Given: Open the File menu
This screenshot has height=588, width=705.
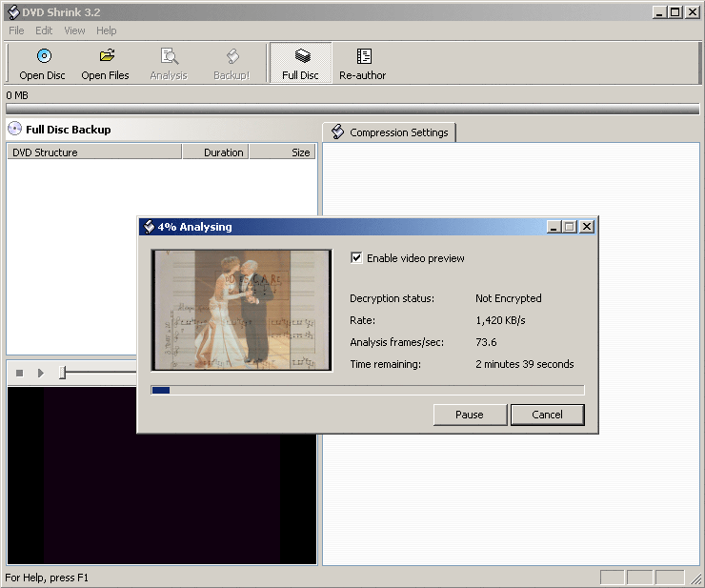Looking at the screenshot, I should [x=16, y=30].
